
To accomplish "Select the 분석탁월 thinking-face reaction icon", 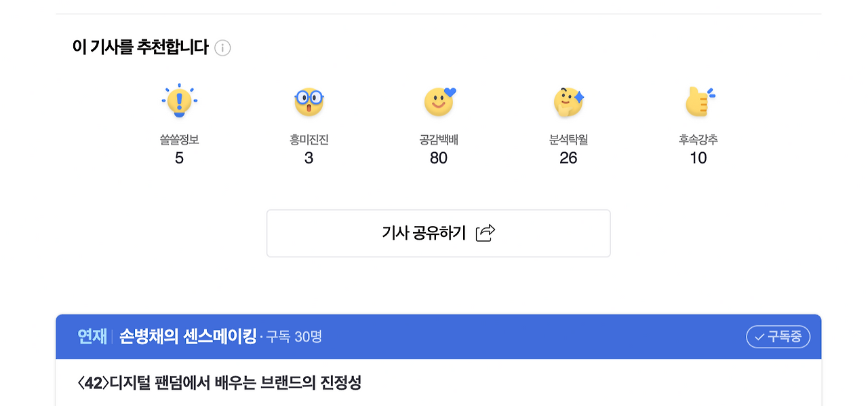I will [568, 100].
